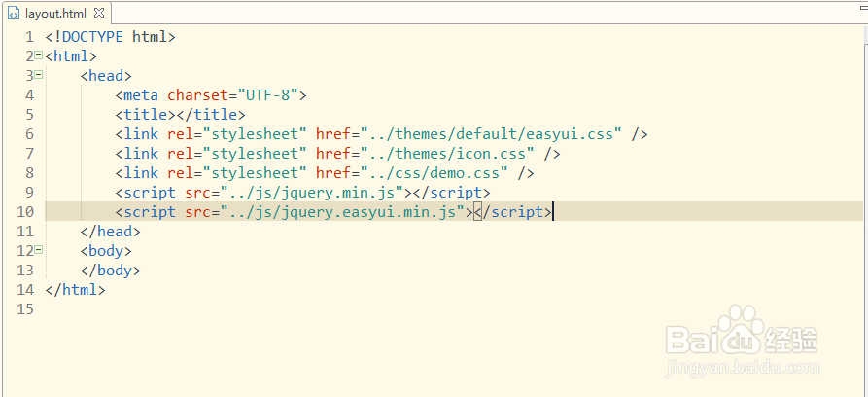The height and width of the screenshot is (397, 868).
Task: Click charset attribute in the meta tag
Action: click(x=197, y=95)
